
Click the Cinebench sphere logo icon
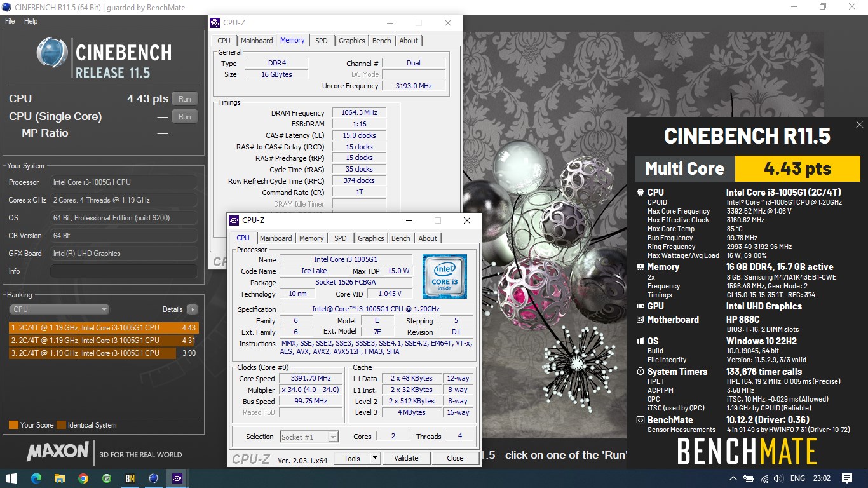pos(51,53)
